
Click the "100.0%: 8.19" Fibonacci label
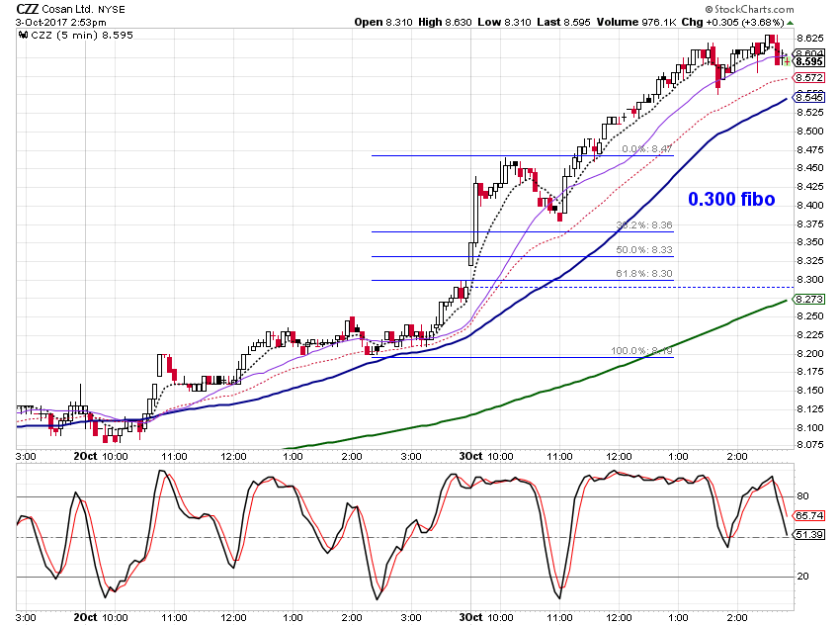[x=641, y=351]
